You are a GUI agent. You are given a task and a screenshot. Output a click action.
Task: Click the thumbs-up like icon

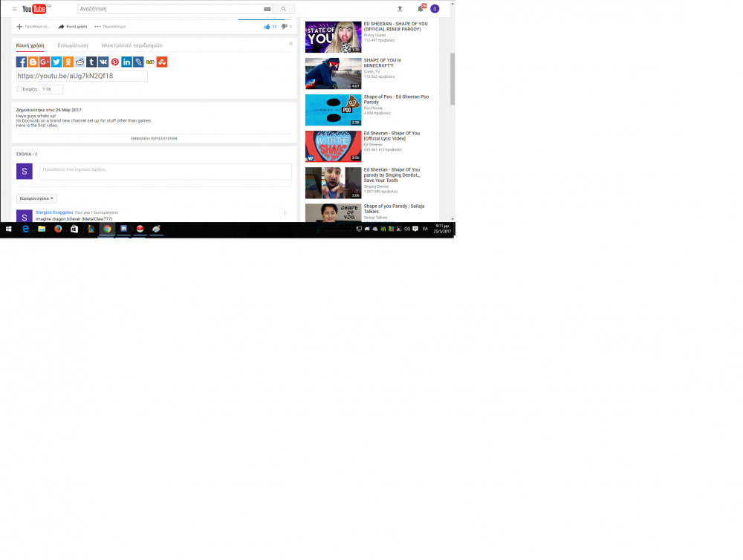click(267, 27)
